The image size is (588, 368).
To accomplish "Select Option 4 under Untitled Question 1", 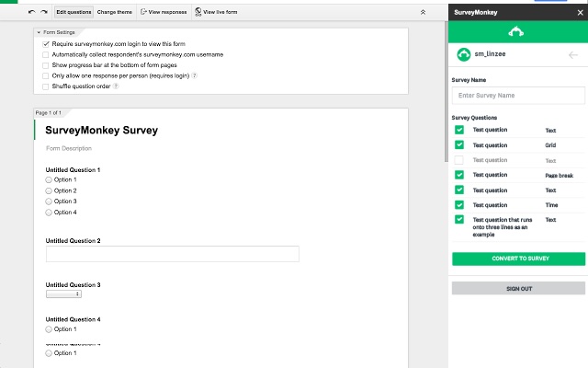I will pos(49,213).
